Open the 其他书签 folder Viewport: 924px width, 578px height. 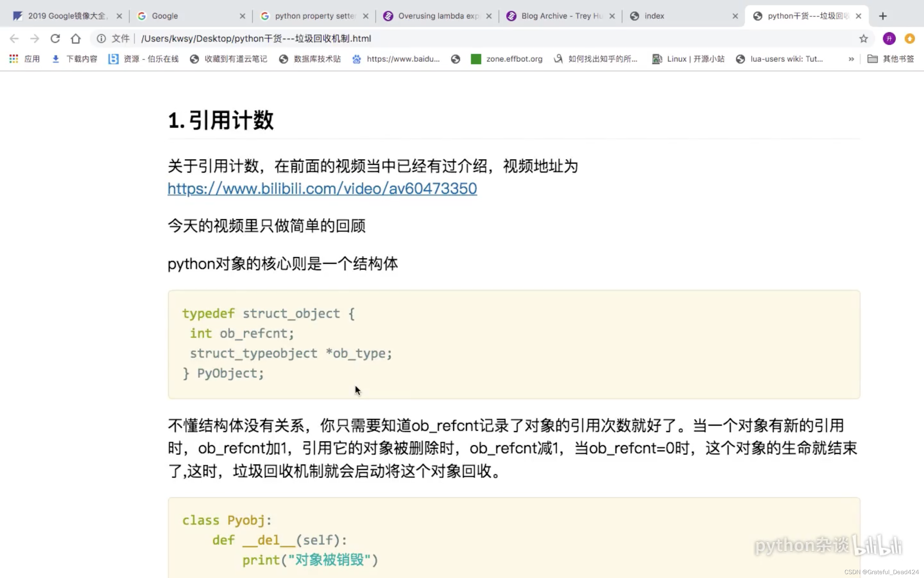tap(891, 59)
